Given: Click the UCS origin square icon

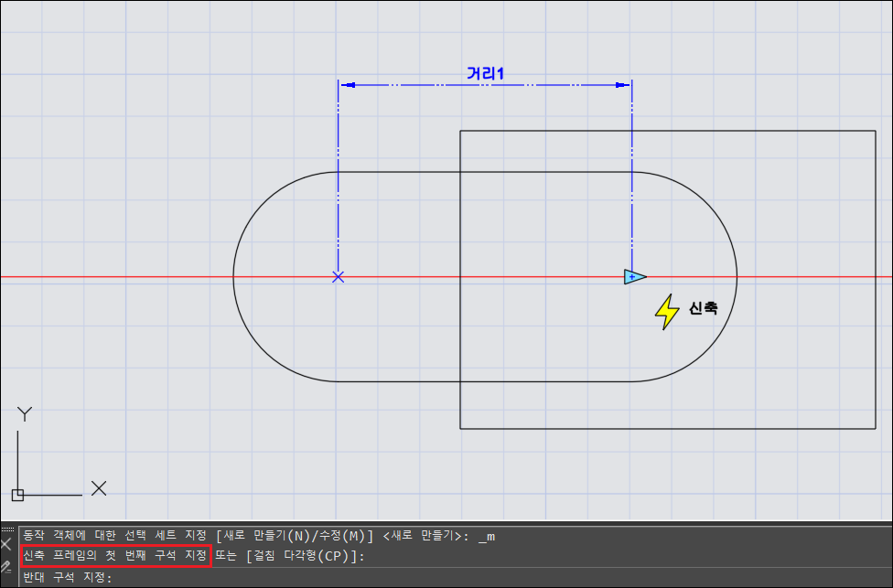Looking at the screenshot, I should [x=17, y=496].
